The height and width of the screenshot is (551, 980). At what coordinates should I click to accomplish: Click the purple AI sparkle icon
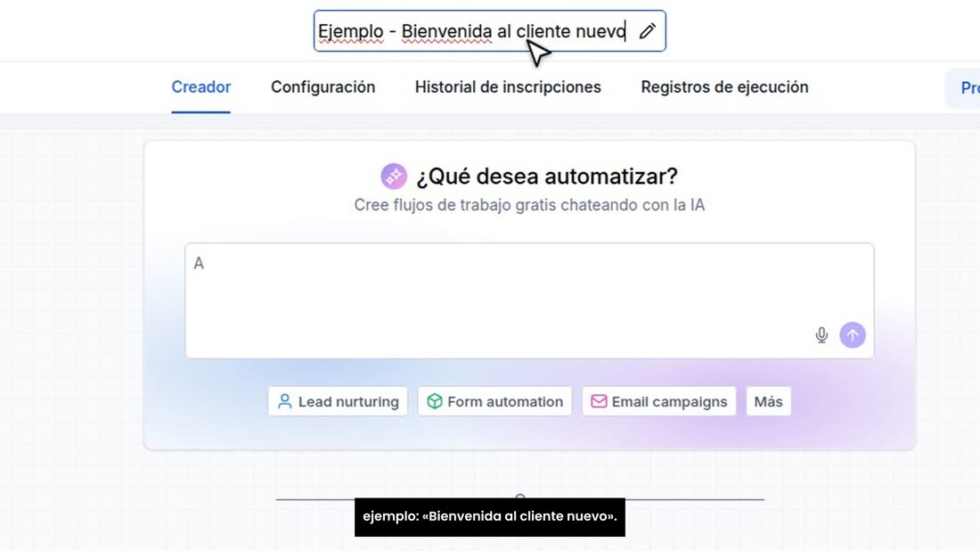(394, 177)
